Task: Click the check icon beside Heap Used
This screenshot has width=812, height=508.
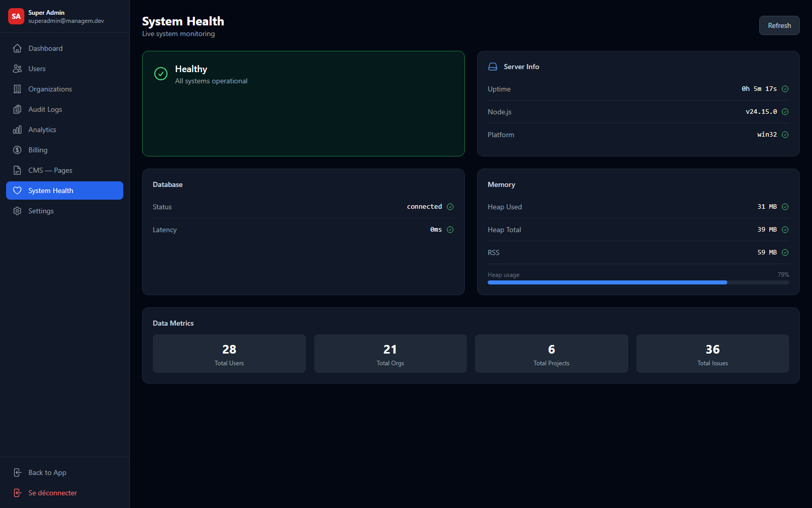Action: tap(785, 207)
